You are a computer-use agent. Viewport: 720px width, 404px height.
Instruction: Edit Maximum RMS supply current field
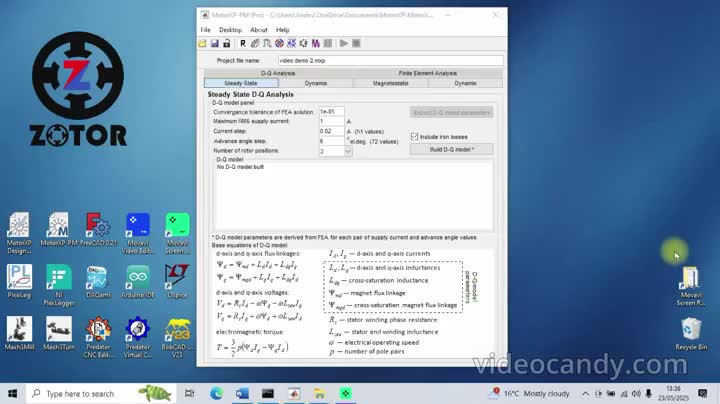pos(332,121)
